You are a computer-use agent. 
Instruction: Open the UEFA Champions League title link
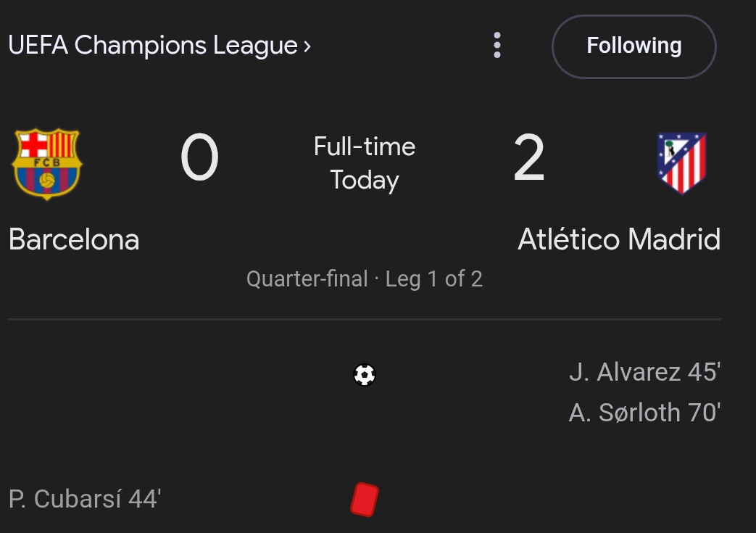point(152,46)
